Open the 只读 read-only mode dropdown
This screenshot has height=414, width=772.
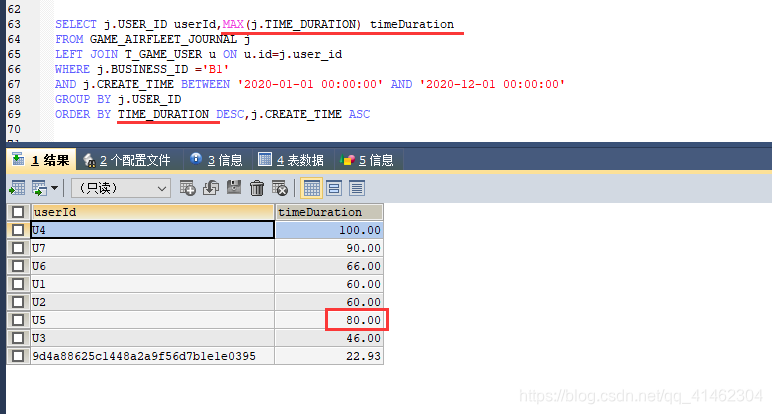(x=121, y=188)
